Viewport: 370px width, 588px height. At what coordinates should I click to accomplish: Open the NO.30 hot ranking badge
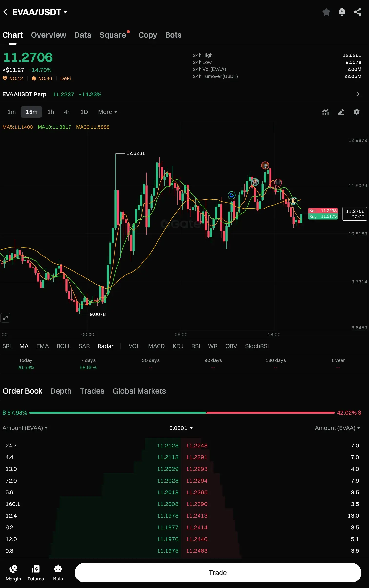point(42,78)
